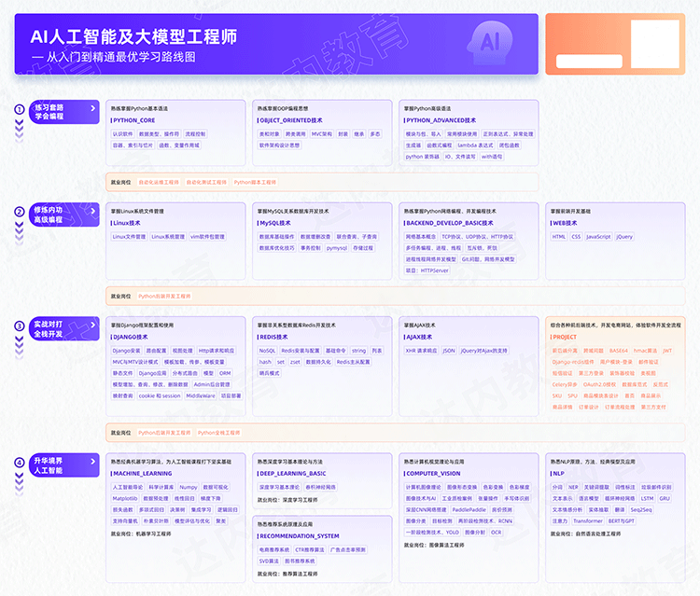The width and height of the screenshot is (700, 596).
Task: Click the white square placeholder in orange banner
Action: (655, 44)
